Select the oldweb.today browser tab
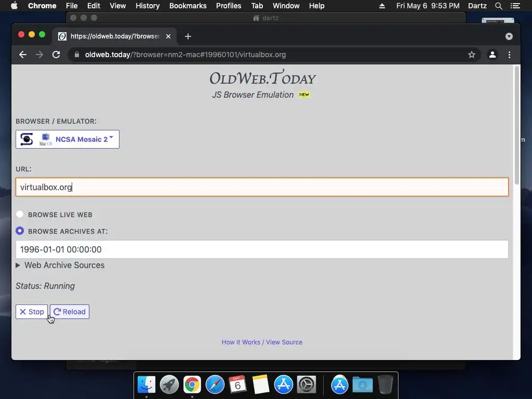The width and height of the screenshot is (532, 399). [114, 36]
